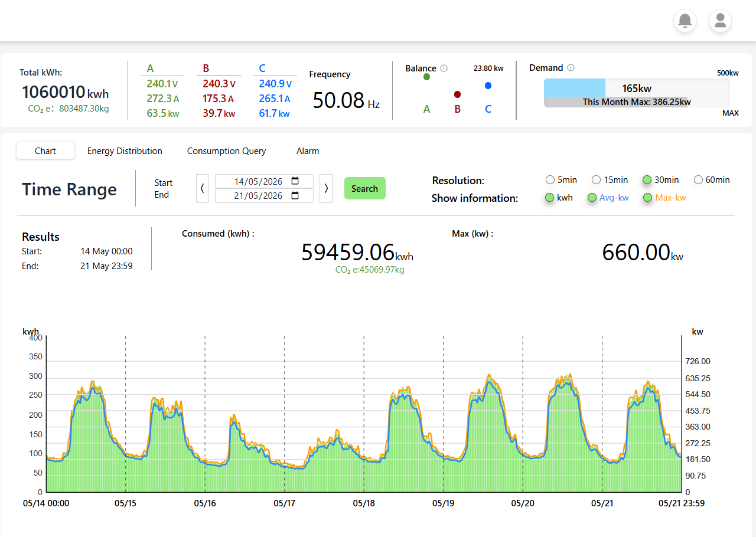Switch to the Energy Distribution tab

point(125,151)
